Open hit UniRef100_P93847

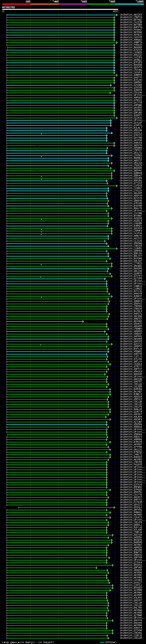pyautogui.click(x=131, y=30)
